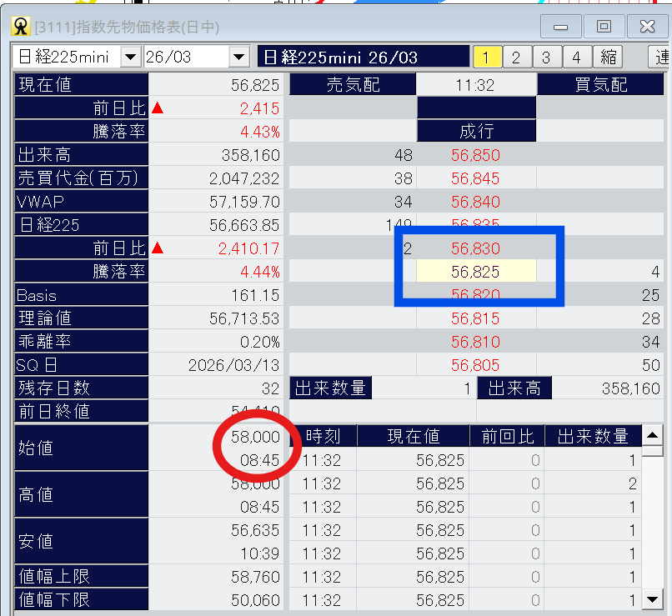Viewport: 672px width, 616px height.
Task: Click the 買気配 header
Action: (x=600, y=84)
